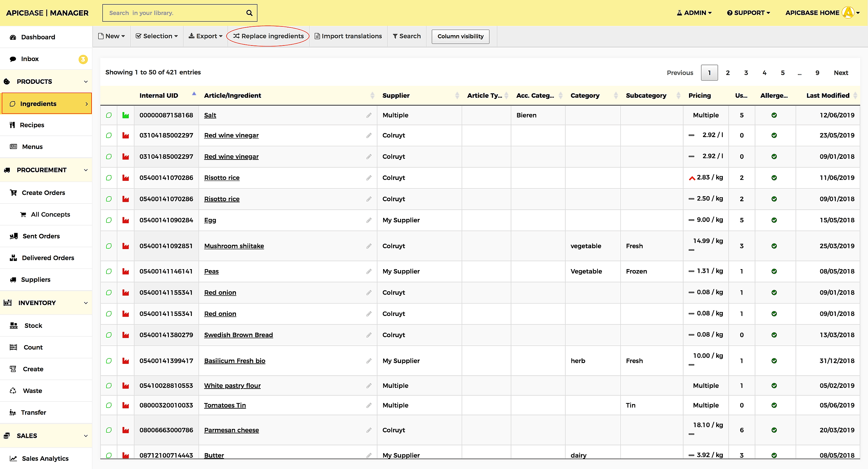Viewport: 868px width, 469px height.
Task: Open the Risotto rice ingredient link priced 2.83
Action: (222, 178)
